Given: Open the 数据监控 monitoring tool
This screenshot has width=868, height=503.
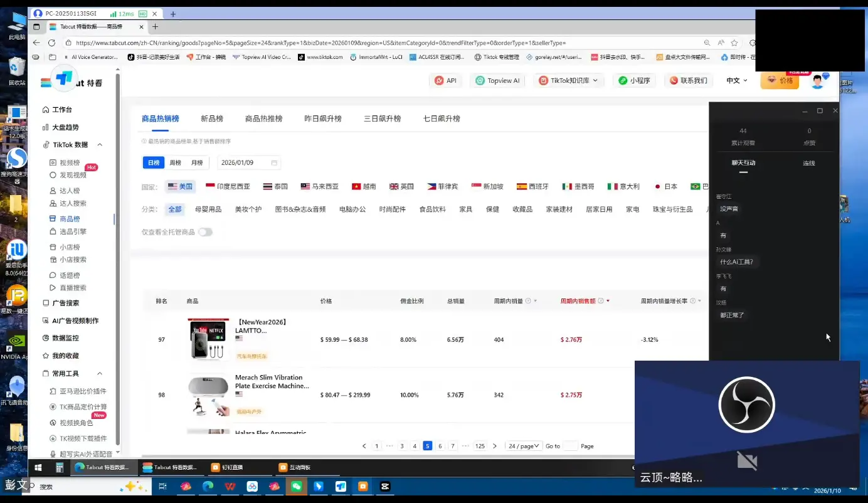Looking at the screenshot, I should 71,339.
